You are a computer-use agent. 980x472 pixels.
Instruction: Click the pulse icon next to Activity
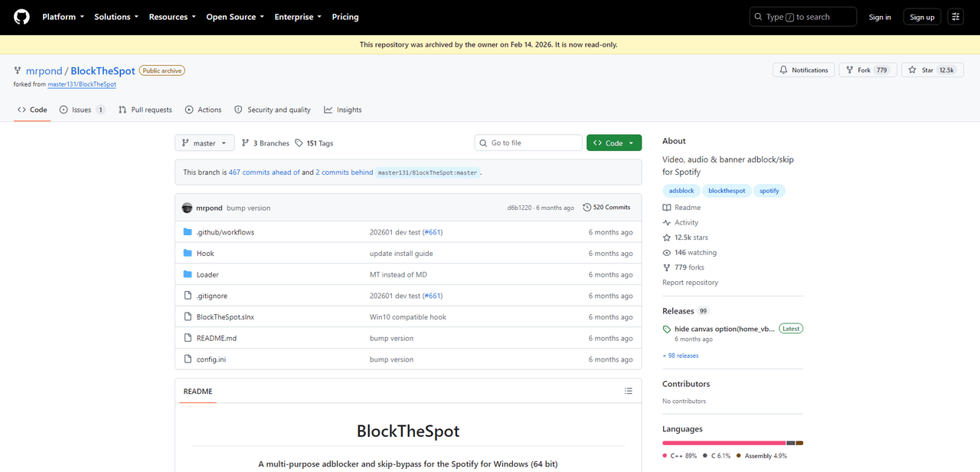click(x=667, y=223)
